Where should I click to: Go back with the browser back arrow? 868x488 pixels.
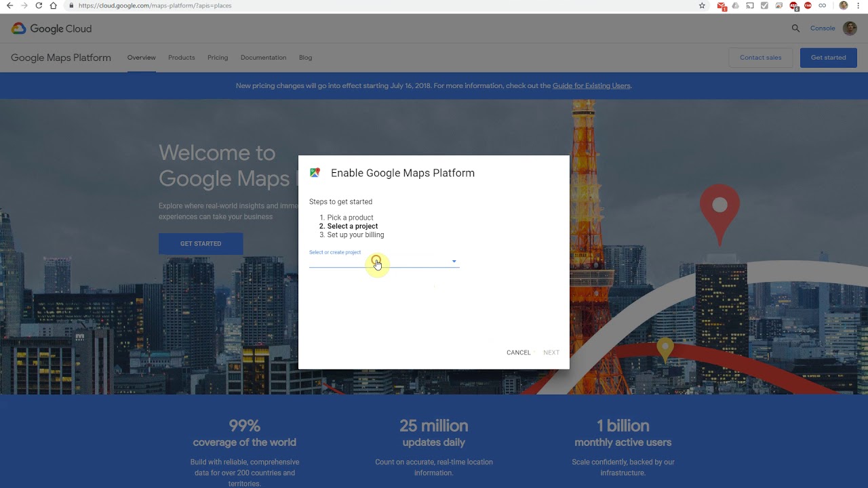[9, 5]
